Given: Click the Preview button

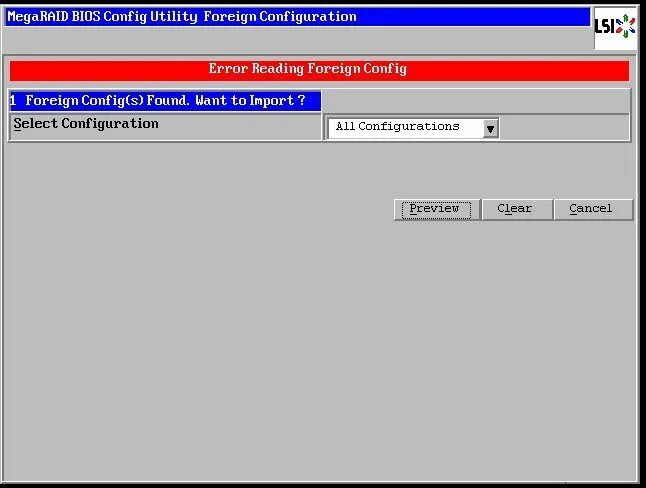Looking at the screenshot, I should pyautogui.click(x=437, y=209).
